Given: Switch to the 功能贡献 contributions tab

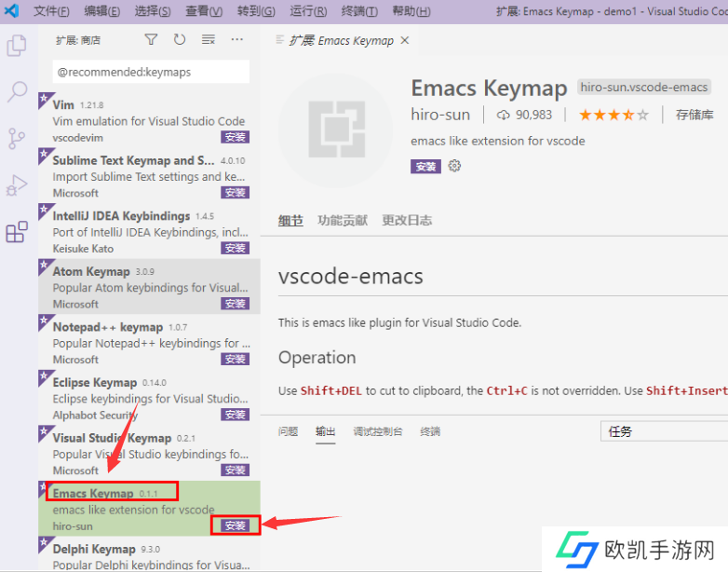Looking at the screenshot, I should 343,220.
